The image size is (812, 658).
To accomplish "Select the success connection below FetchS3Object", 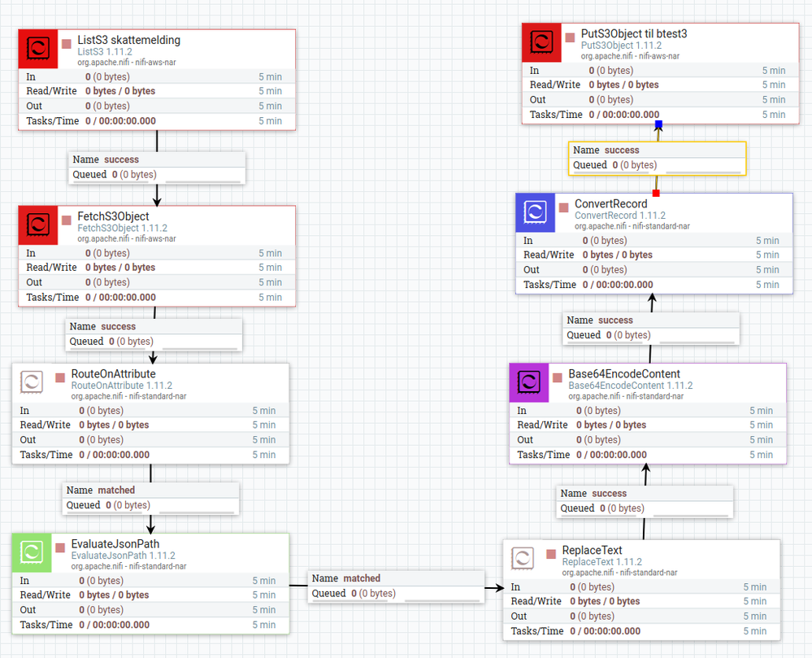I will coord(154,334).
